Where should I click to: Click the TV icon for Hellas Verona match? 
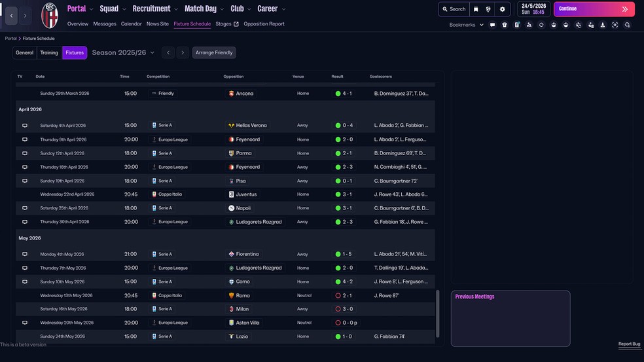[x=25, y=126]
